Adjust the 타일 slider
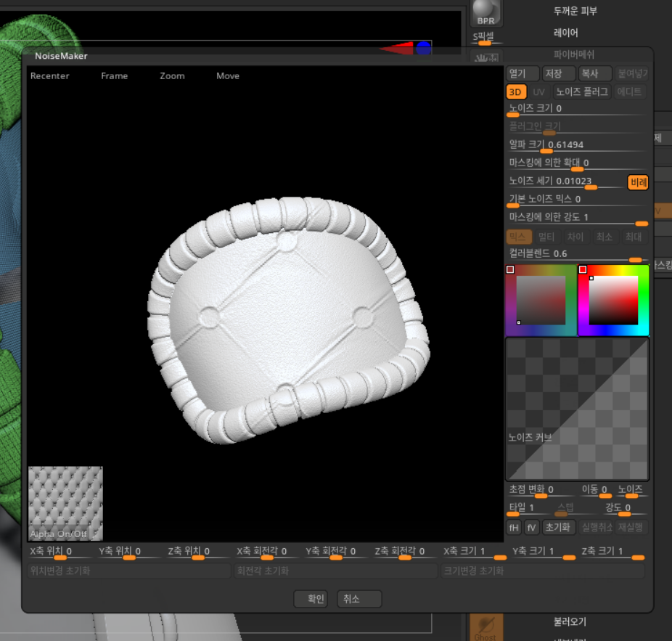Image resolution: width=672 pixels, height=641 pixels. click(x=528, y=509)
